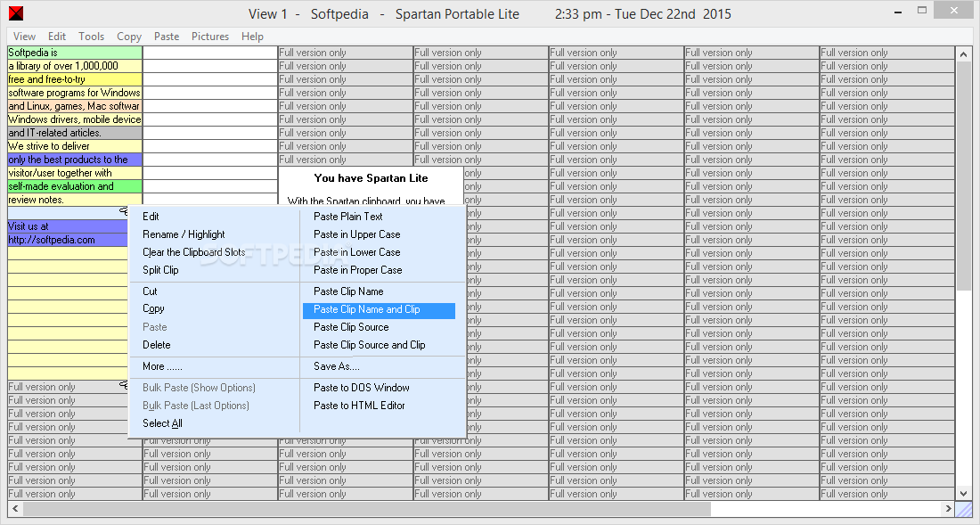Viewport: 980px width, 525px height.
Task: Choose Paste Clip Source
Action: (x=351, y=327)
